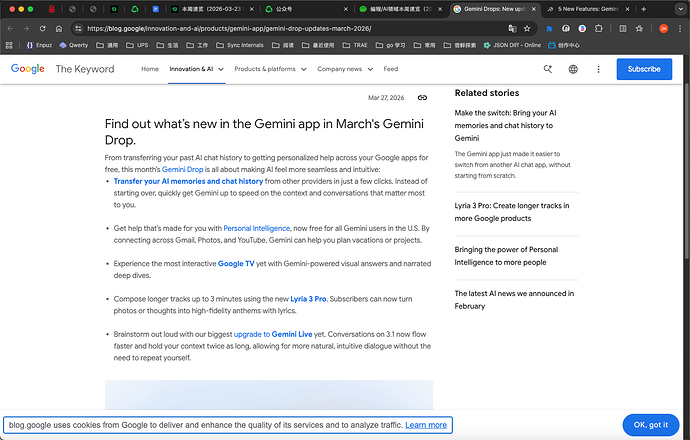
Task: Open the language globe icon
Action: [574, 69]
